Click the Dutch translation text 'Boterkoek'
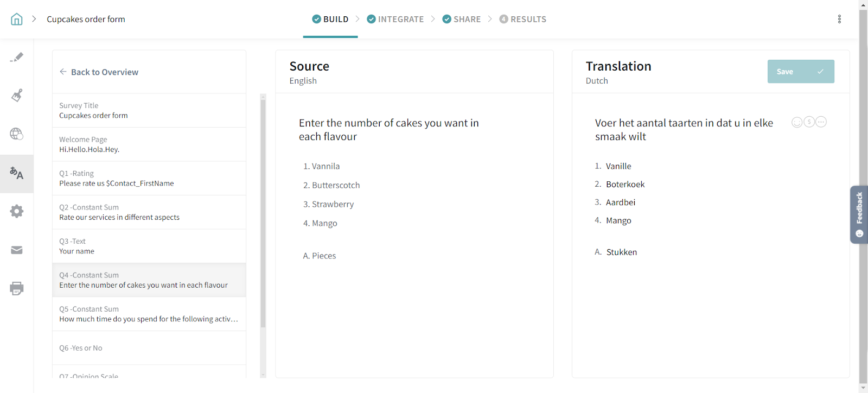868x393 pixels. coord(626,185)
